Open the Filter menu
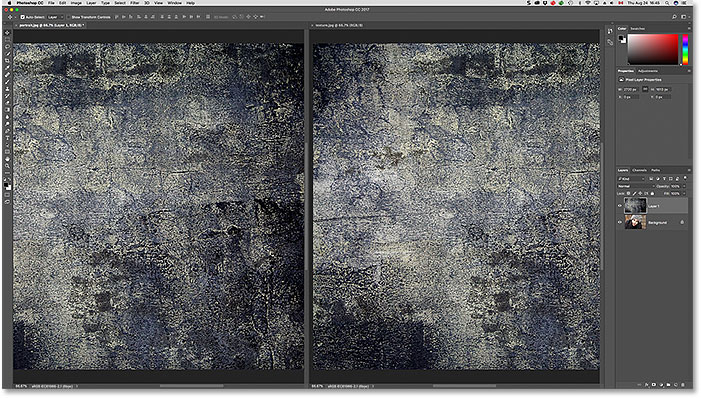 (x=135, y=3)
